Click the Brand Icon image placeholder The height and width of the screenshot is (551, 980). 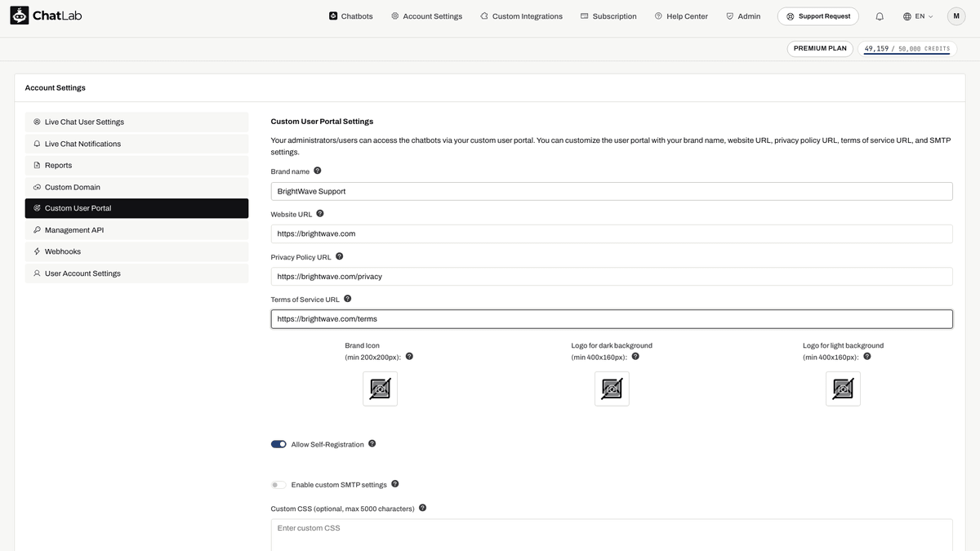(381, 389)
